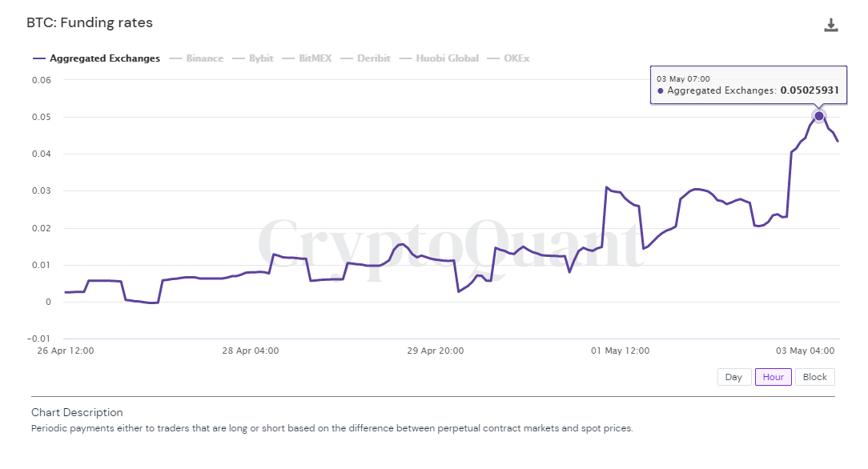Enable the Bybit legend item
Viewport: 868px width, 469px height.
[261, 58]
